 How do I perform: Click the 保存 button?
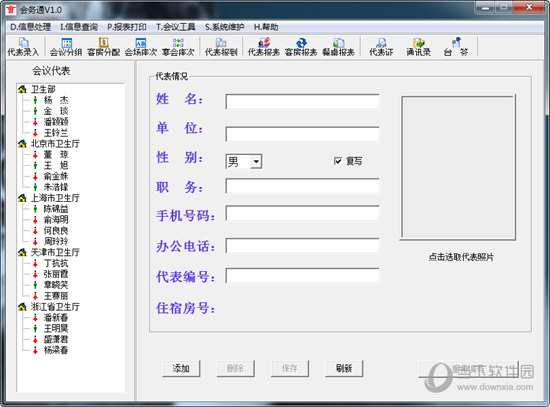[290, 368]
